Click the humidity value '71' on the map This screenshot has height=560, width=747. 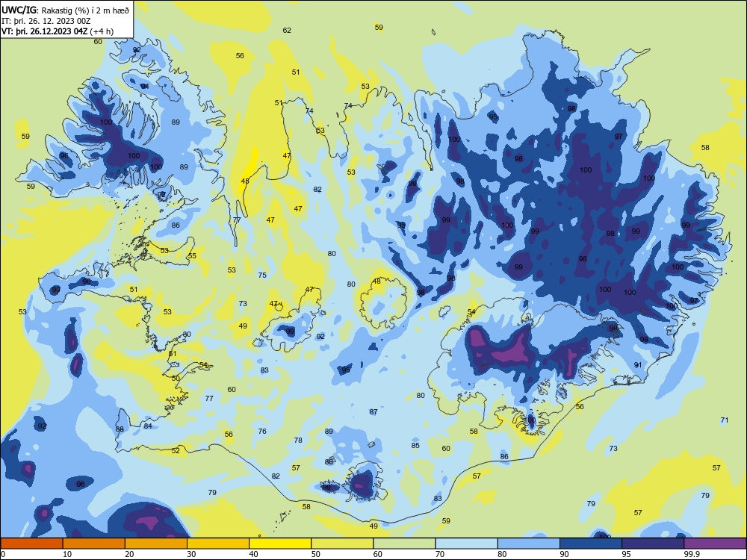[725, 420]
